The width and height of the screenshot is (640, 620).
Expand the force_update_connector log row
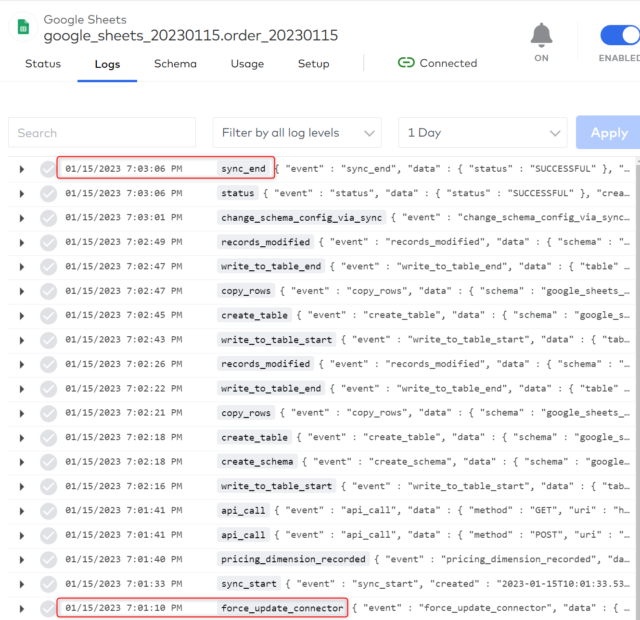[x=22, y=609]
